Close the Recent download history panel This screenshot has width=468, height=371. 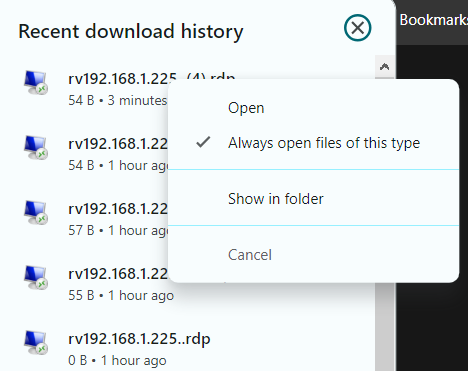(x=357, y=28)
